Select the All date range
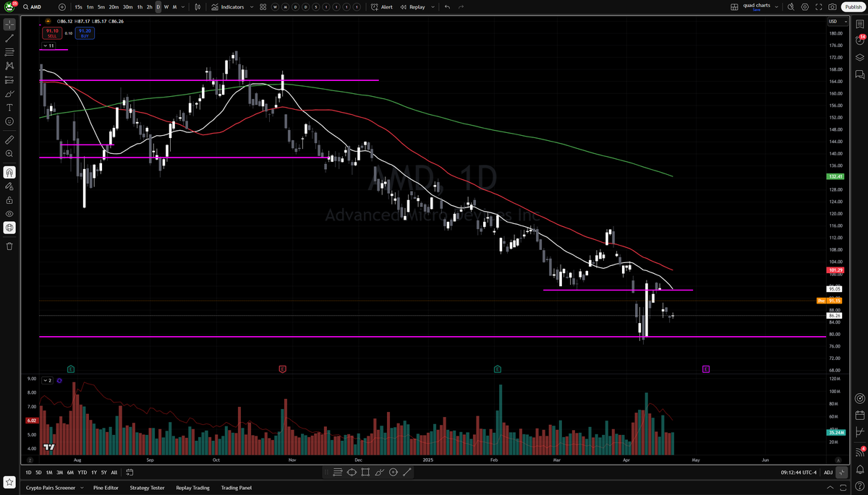The height and width of the screenshot is (495, 868). point(114,473)
